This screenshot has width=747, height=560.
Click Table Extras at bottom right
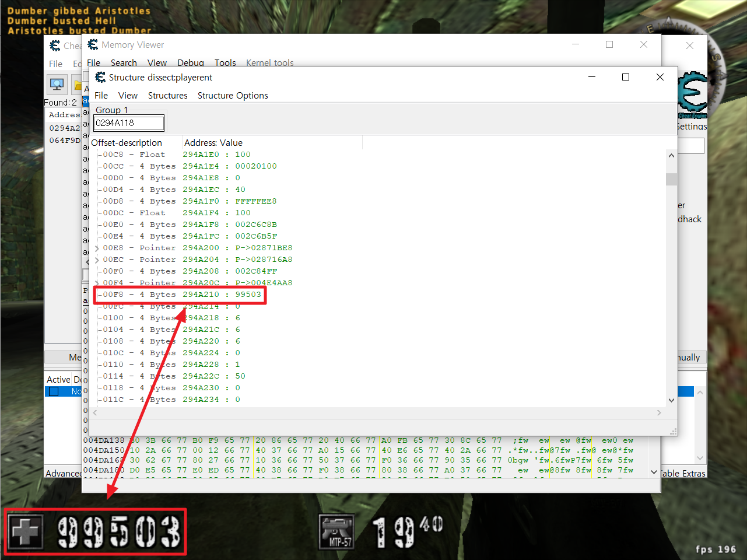(x=683, y=474)
